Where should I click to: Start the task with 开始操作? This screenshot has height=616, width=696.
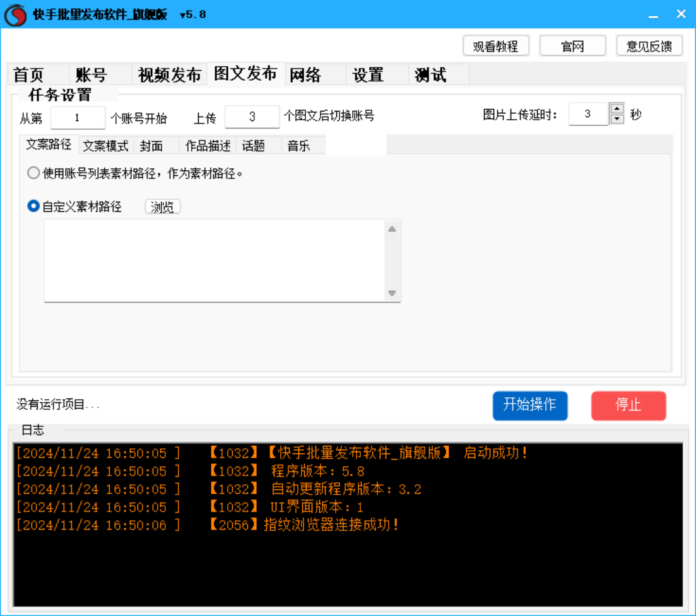(x=530, y=405)
